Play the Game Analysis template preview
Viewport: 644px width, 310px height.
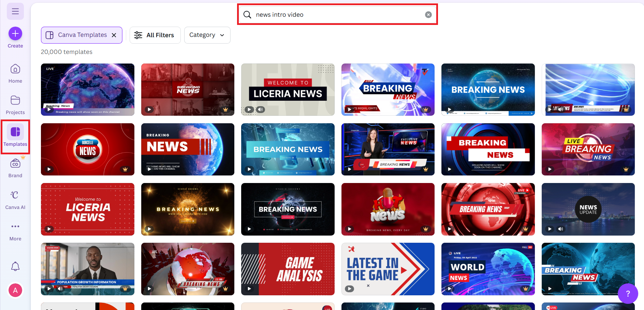coord(249,289)
